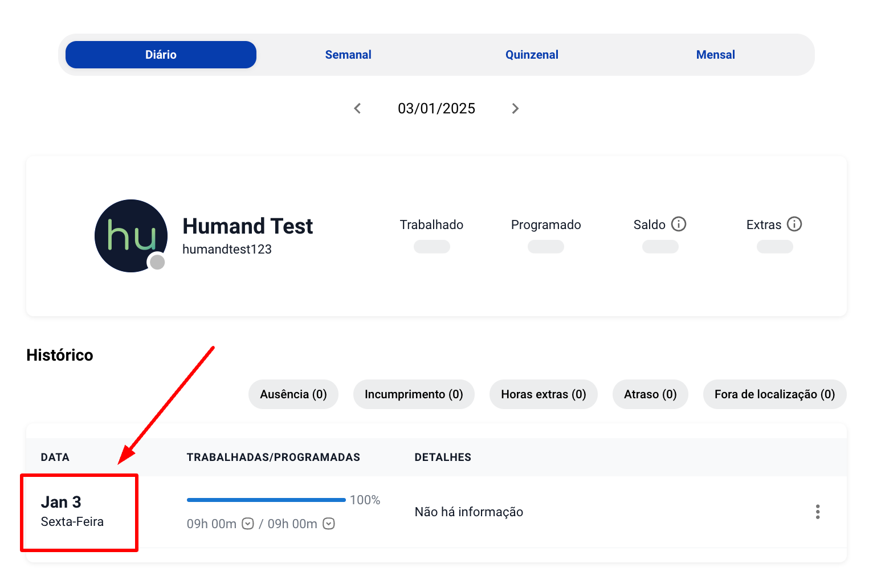
Task: Click the hu profile avatar
Action: pyautogui.click(x=131, y=236)
